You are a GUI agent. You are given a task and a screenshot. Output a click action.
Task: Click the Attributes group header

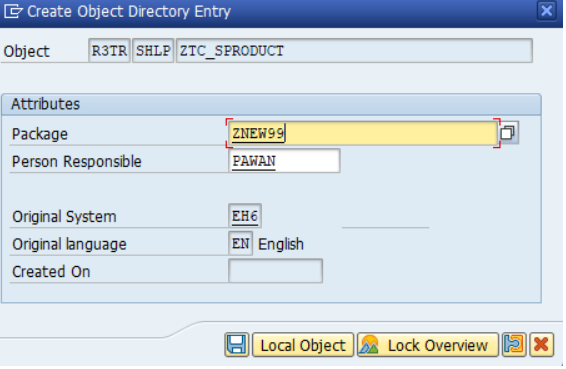[271, 104]
